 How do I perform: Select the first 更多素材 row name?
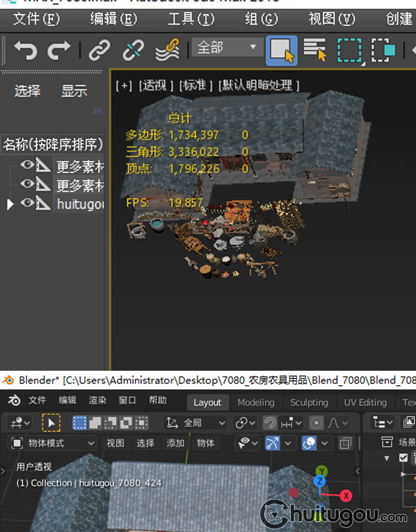(x=80, y=167)
